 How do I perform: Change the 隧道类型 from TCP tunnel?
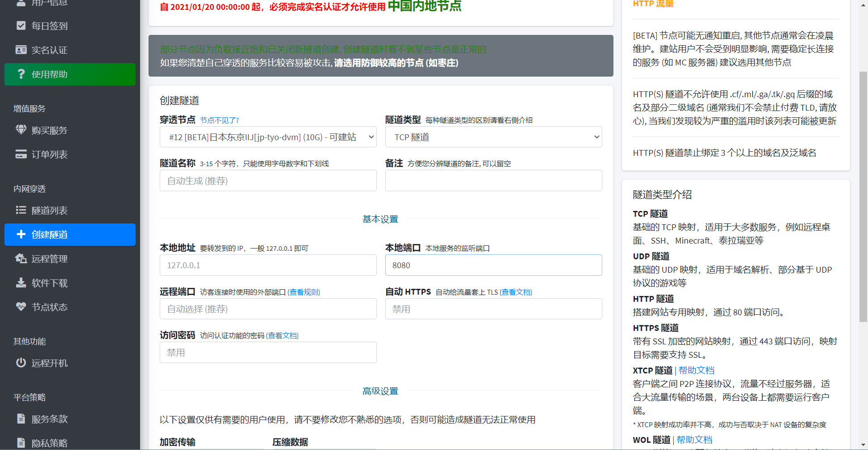(493, 137)
